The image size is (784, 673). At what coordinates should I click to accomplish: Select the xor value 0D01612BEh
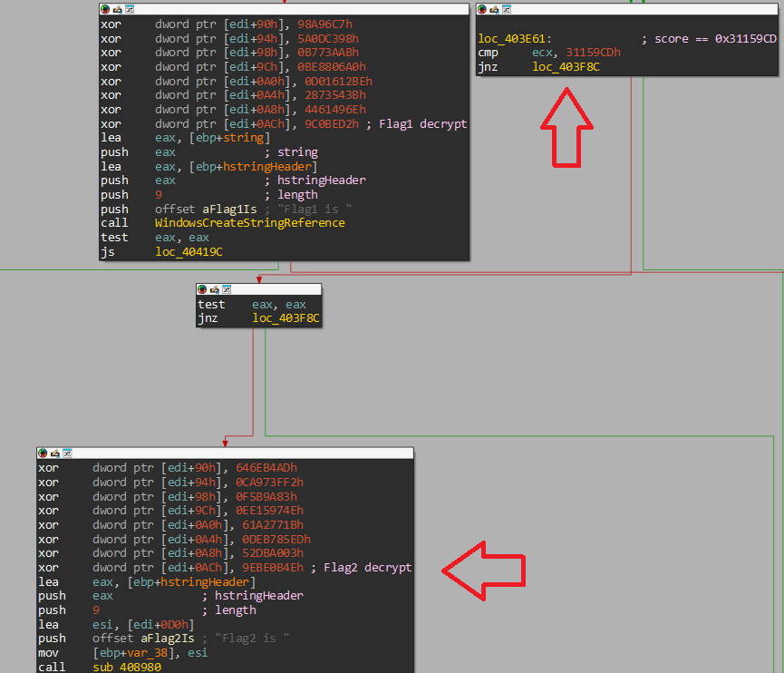tap(338, 81)
